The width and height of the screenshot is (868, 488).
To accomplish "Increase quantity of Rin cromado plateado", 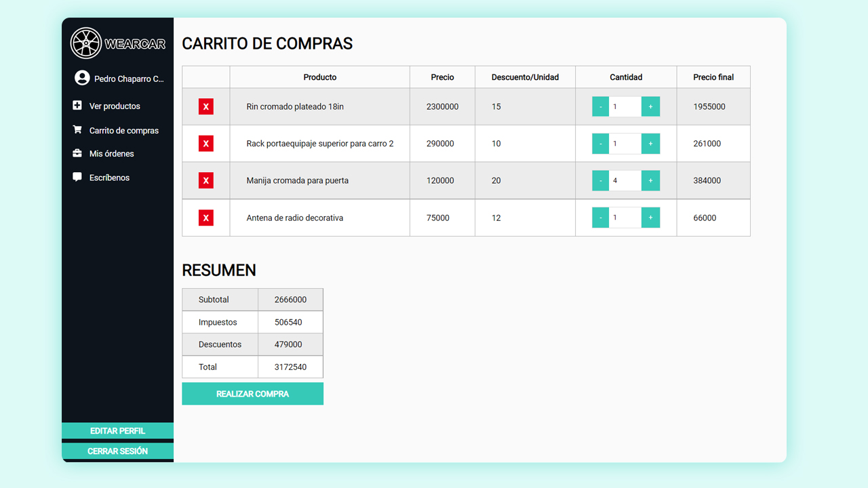I will pos(650,106).
